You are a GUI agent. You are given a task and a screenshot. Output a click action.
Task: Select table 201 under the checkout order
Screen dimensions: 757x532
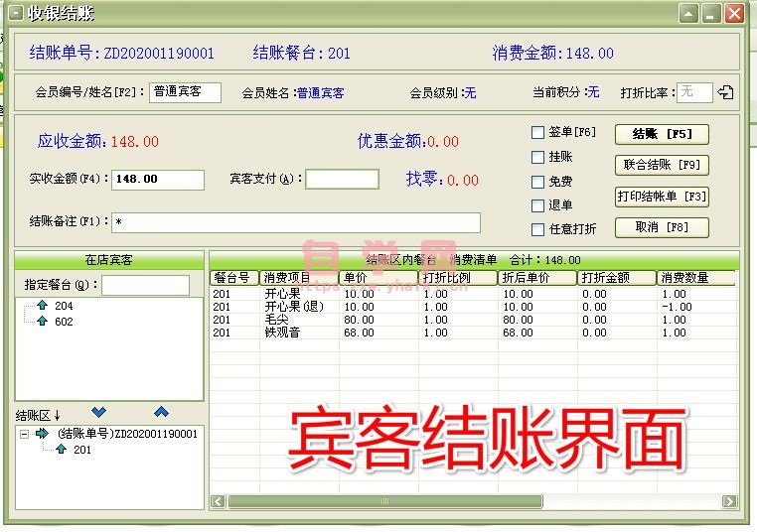point(81,450)
